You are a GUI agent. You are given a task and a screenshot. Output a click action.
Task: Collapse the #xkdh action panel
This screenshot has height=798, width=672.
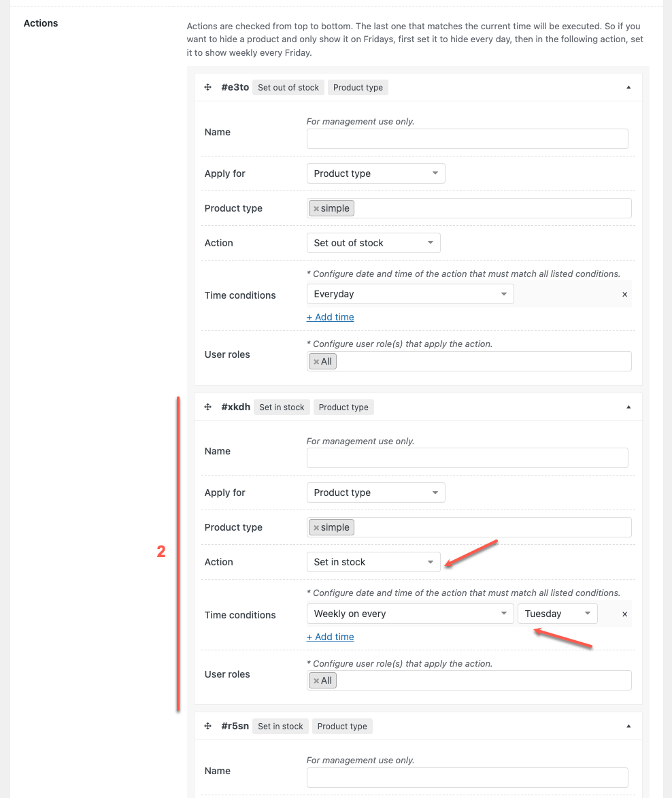(628, 407)
